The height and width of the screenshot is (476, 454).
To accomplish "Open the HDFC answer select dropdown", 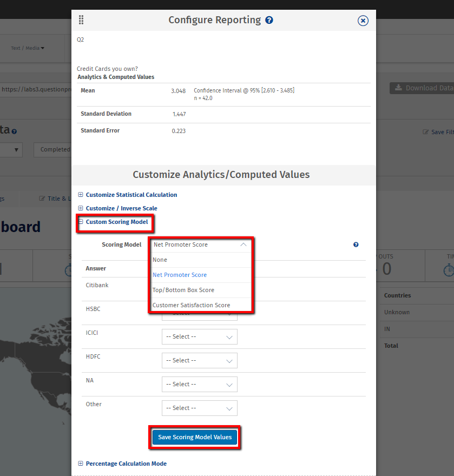I will point(199,360).
